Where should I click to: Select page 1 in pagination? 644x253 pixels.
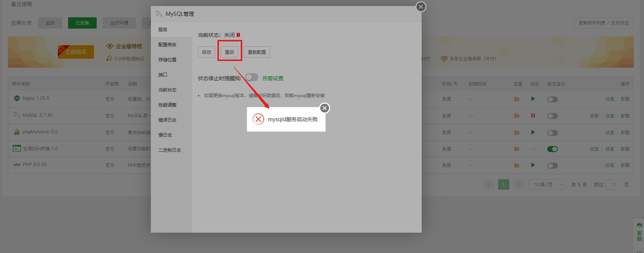[503, 184]
